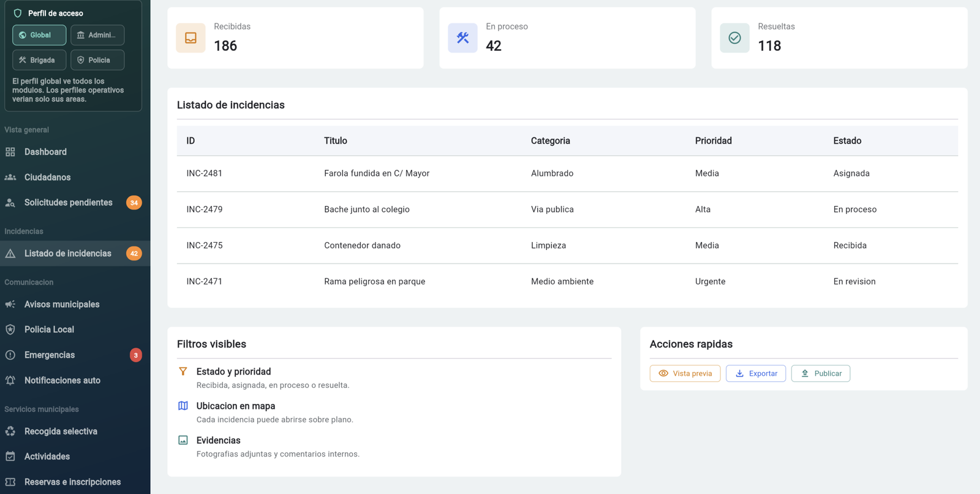
Task: Open Solicitudes pendientes page
Action: pyautogui.click(x=75, y=202)
